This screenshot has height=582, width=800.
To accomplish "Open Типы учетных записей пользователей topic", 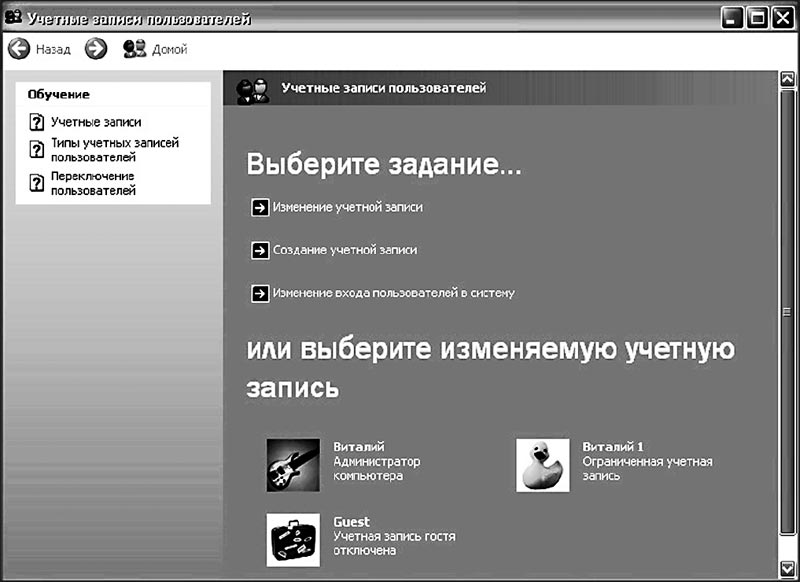I will 115,150.
